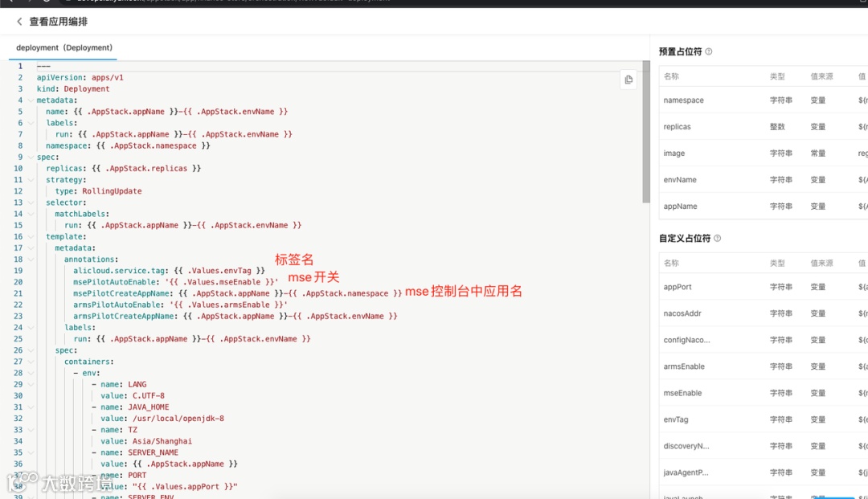Open the help icon next to 自定义占位符
This screenshot has height=499, width=868.
pyautogui.click(x=718, y=239)
